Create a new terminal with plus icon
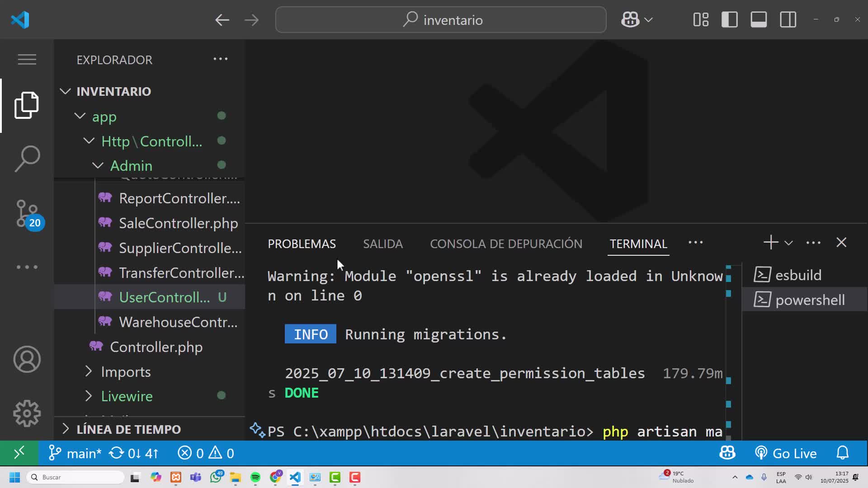The width and height of the screenshot is (868, 488). click(x=771, y=243)
